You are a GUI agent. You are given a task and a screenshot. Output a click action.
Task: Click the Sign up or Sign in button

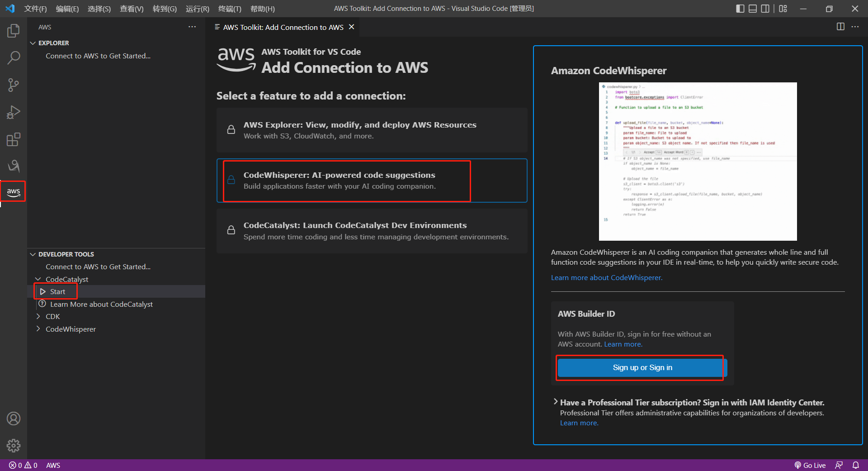tap(642, 367)
